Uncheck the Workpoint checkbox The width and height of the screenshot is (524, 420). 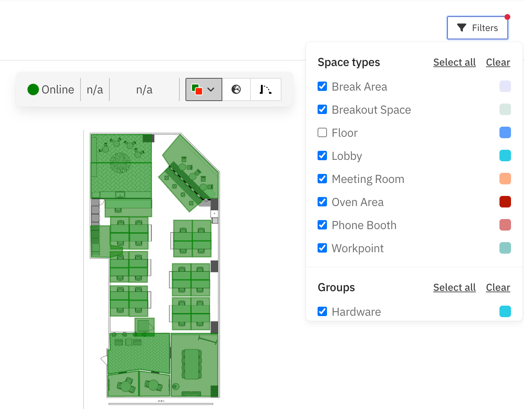tap(322, 248)
